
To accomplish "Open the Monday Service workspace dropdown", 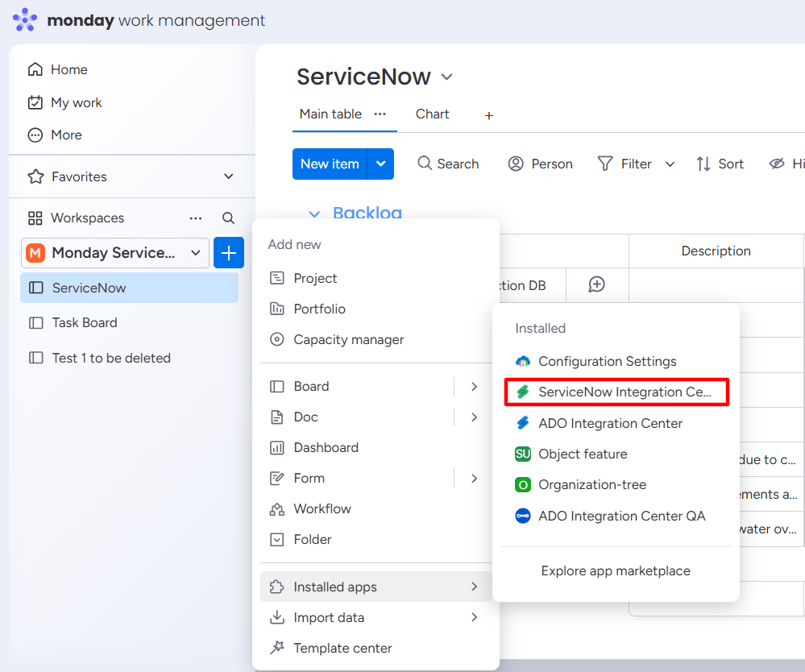I will 115,252.
